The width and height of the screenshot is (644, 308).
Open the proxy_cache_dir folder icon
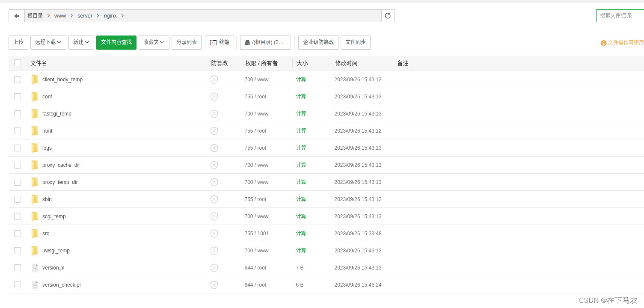coord(35,165)
